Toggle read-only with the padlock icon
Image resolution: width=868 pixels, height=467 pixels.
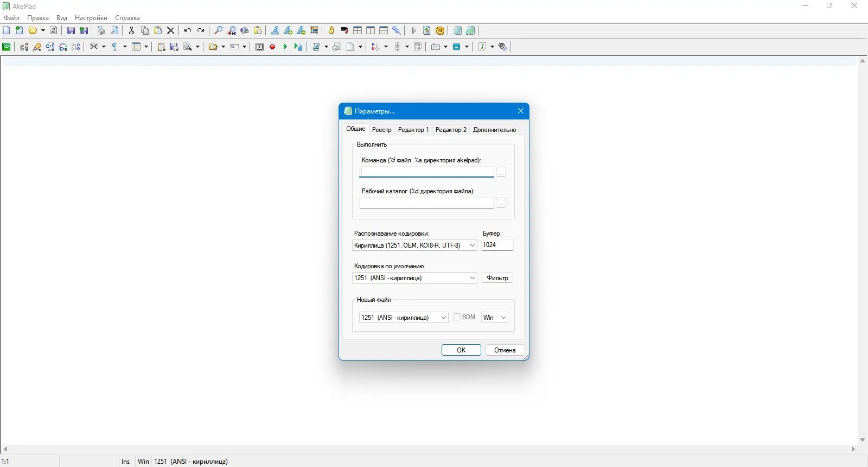click(331, 31)
